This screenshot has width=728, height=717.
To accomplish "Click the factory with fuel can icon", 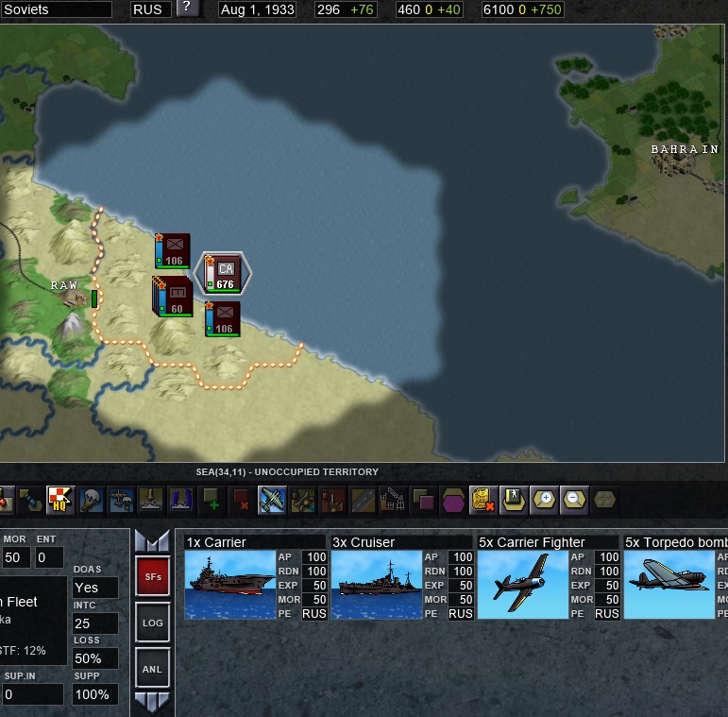I will pyautogui.click(x=333, y=500).
